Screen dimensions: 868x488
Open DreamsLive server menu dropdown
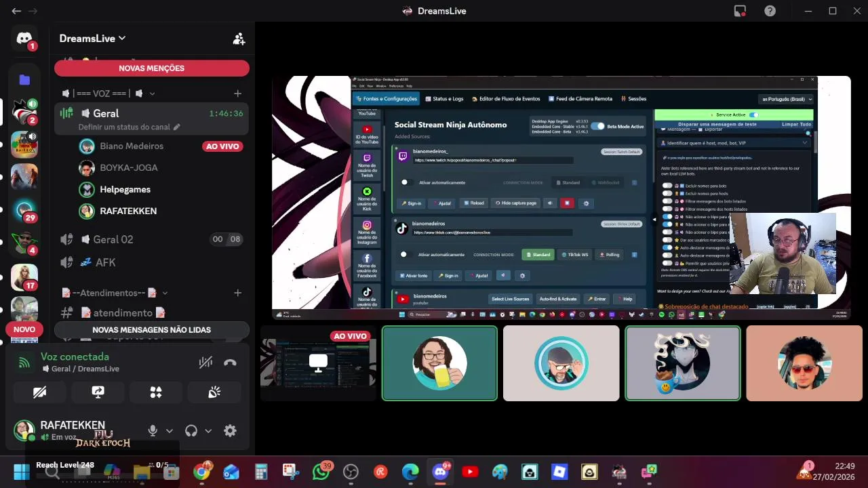(x=92, y=39)
